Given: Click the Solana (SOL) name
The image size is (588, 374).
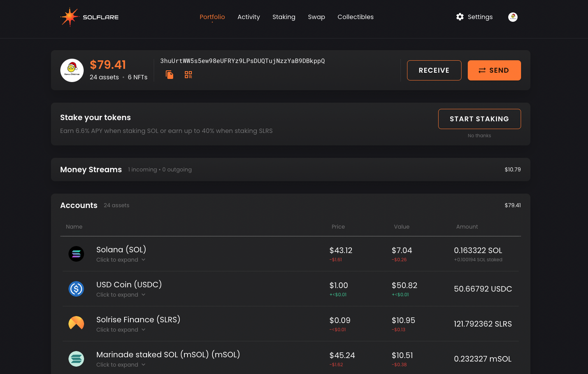Looking at the screenshot, I should [121, 250].
